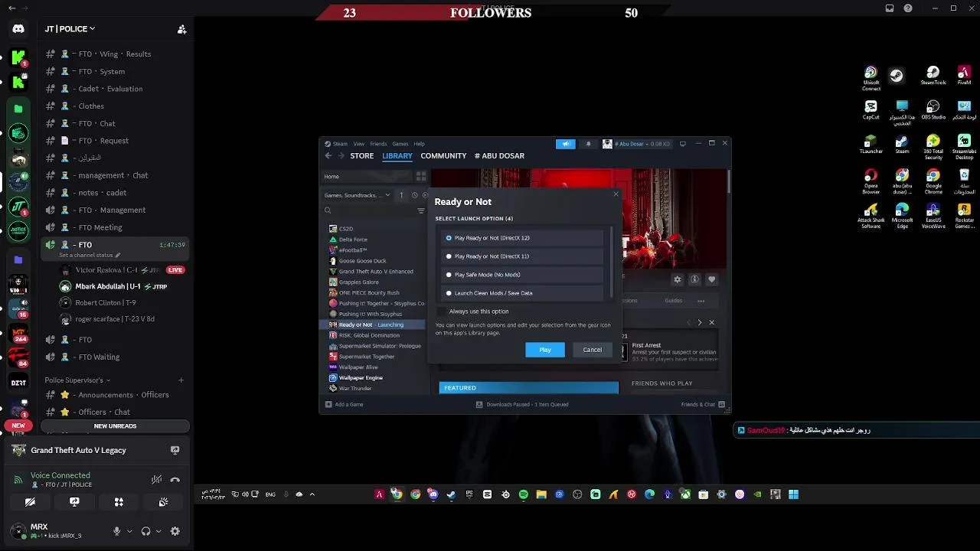Open the Steam menu in Steam
The width and height of the screenshot is (980, 551).
(x=340, y=144)
